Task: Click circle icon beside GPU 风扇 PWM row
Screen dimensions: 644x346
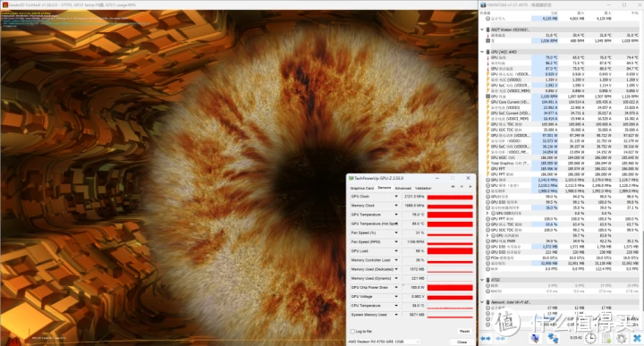Action: click(488, 241)
